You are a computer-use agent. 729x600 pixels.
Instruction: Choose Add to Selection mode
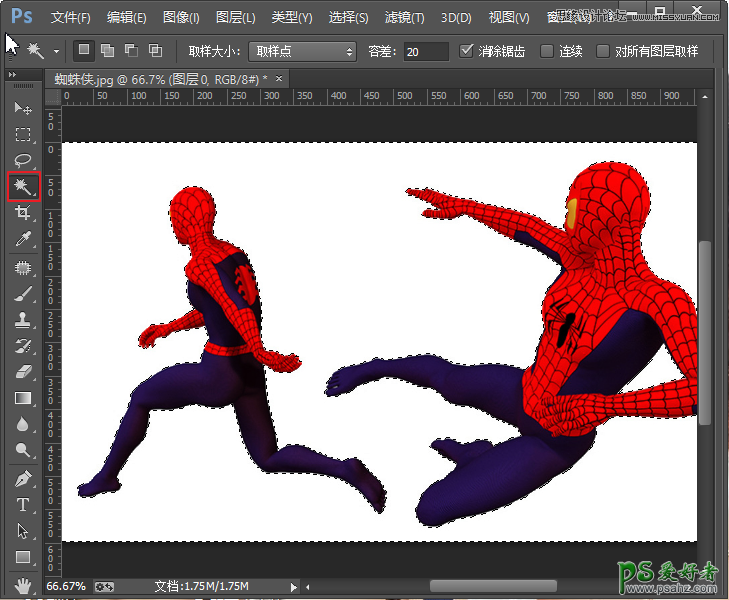108,50
